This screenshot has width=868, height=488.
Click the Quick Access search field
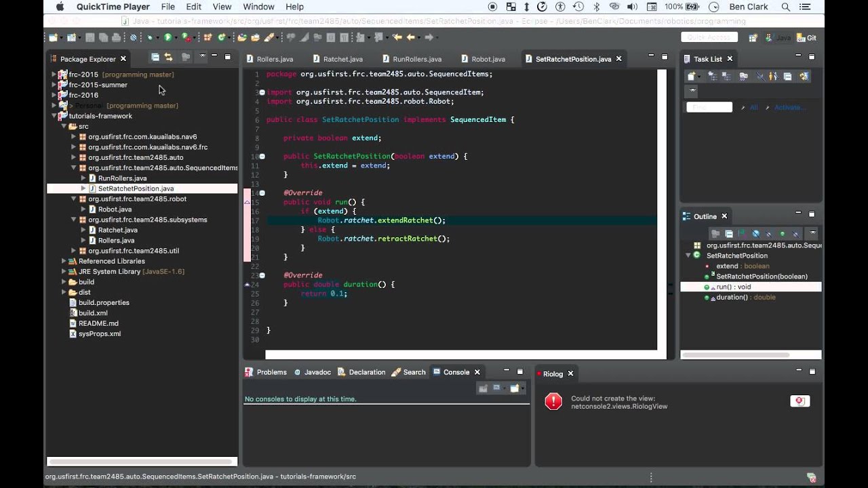coord(709,38)
